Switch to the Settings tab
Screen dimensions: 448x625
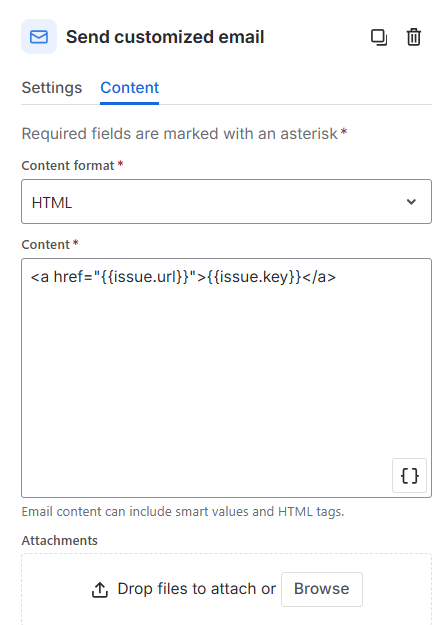52,88
